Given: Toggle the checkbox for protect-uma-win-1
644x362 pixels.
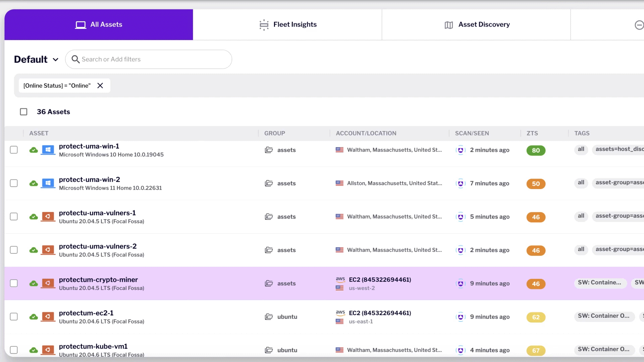Looking at the screenshot, I should pyautogui.click(x=13, y=150).
